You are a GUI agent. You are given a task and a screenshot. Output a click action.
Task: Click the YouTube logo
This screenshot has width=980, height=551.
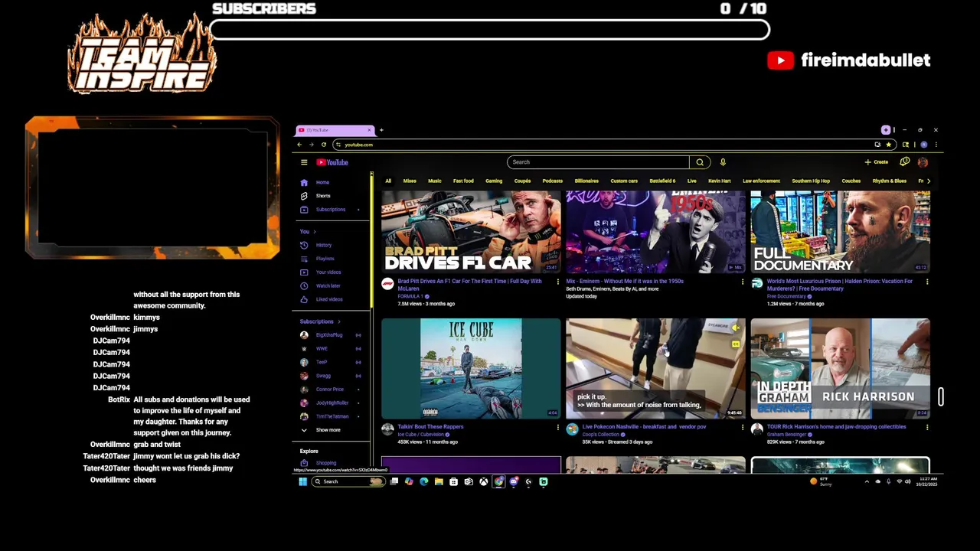pos(332,162)
